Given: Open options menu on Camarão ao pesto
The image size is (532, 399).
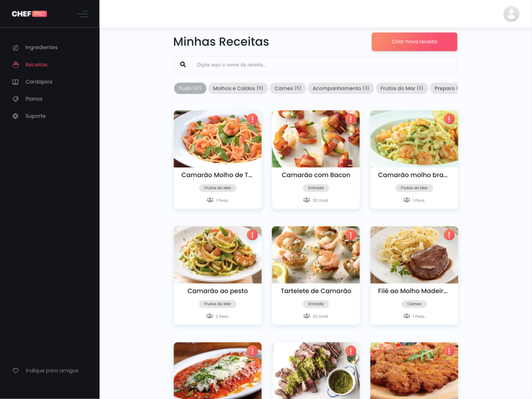Looking at the screenshot, I should point(252,235).
